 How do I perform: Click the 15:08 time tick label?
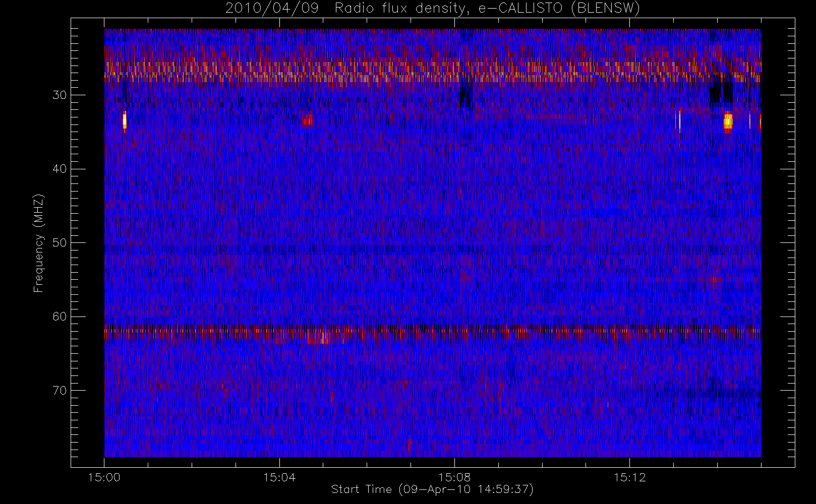[454, 477]
